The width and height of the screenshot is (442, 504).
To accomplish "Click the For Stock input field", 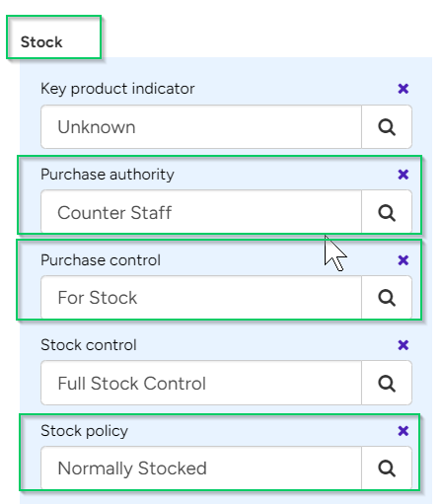I will click(201, 298).
